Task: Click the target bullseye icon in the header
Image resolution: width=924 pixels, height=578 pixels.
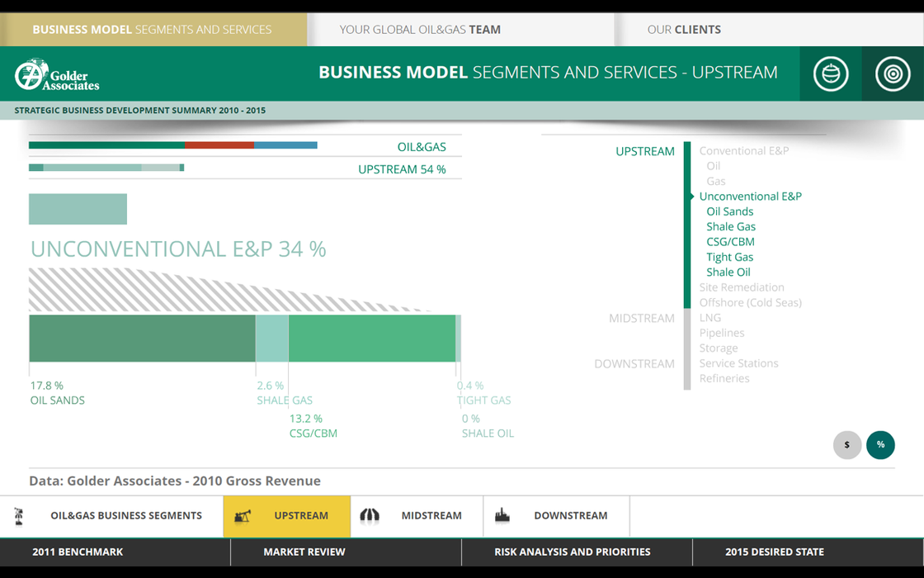Action: [x=892, y=73]
